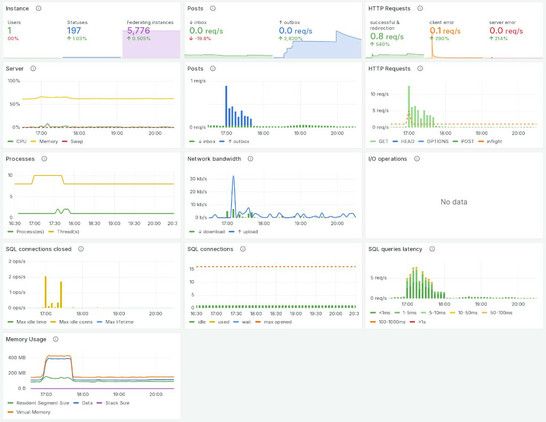The height and width of the screenshot is (422, 546).
Task: Toggle the used series in the SQL connections legend
Action: pos(224,322)
